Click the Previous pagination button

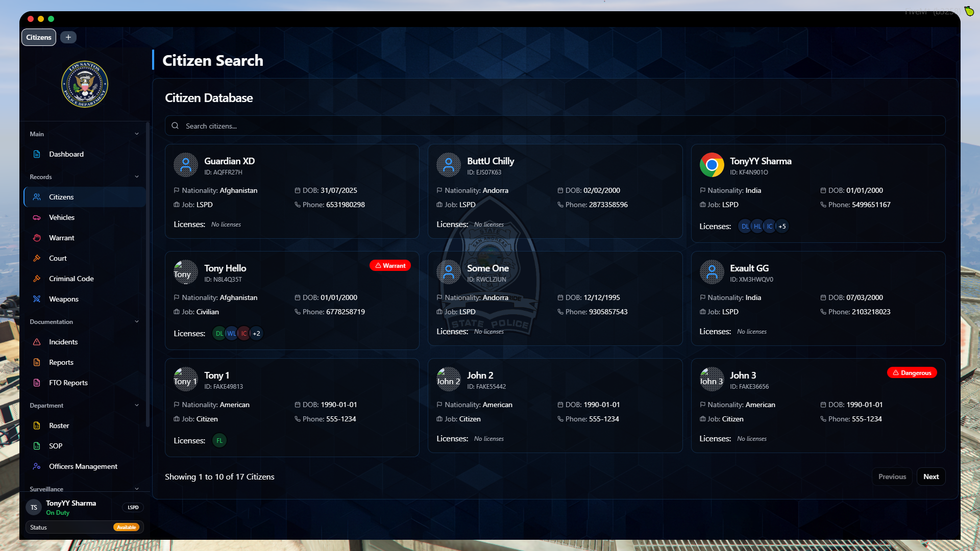[892, 477]
